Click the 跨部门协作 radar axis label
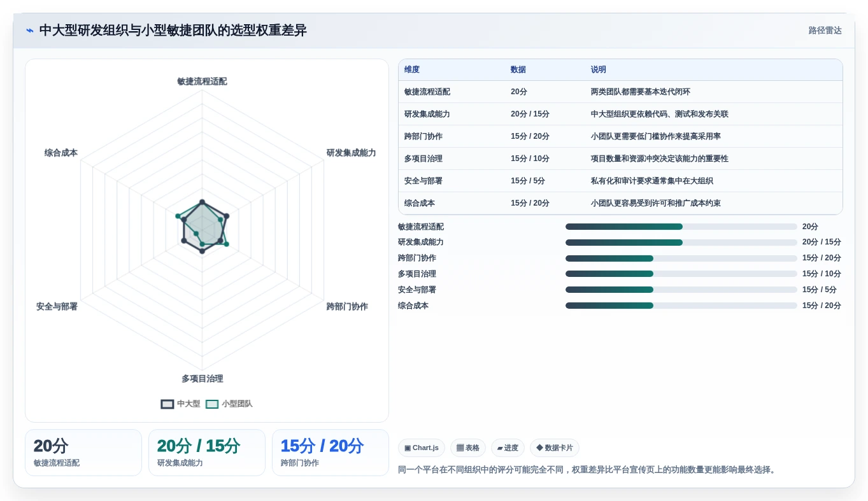This screenshot has height=501, width=868. (347, 307)
